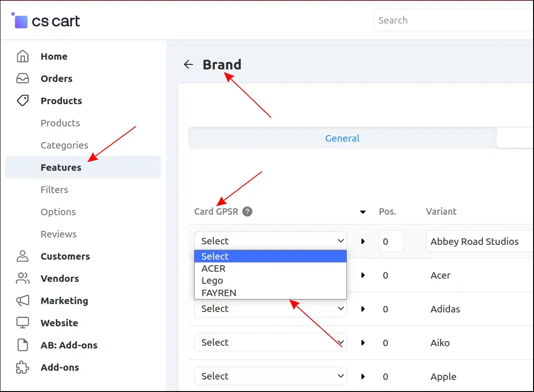Click the Vendors people icon
This screenshot has height=392, width=534.
coord(22,278)
